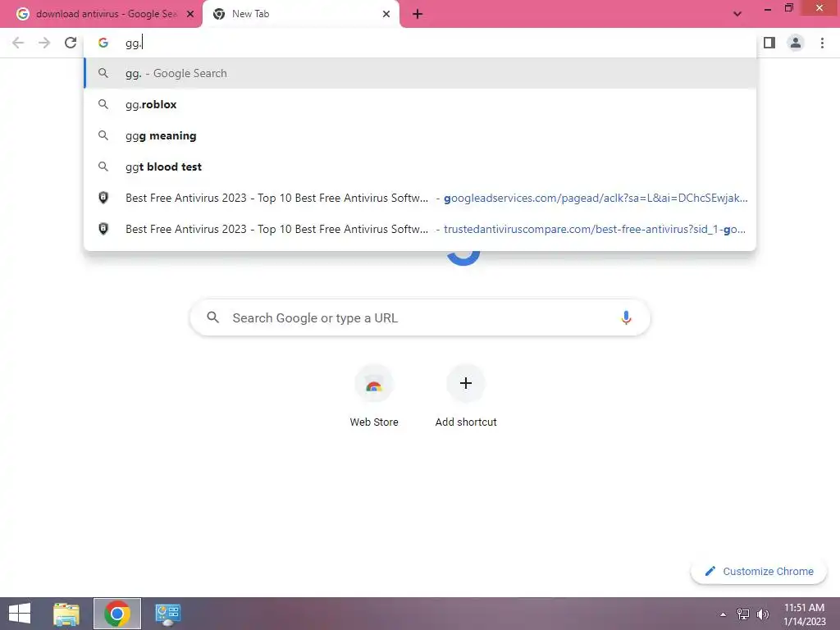Click Customize Chrome
This screenshot has height=630, width=840.
click(x=759, y=571)
